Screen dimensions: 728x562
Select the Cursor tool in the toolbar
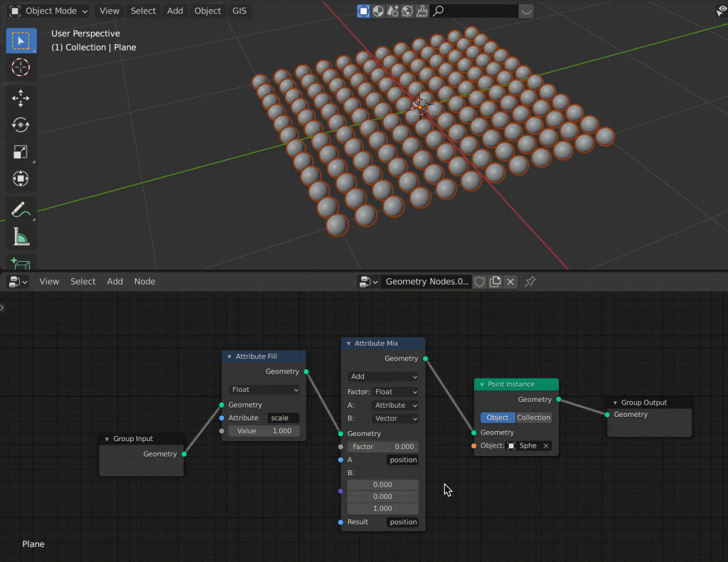pos(21,68)
